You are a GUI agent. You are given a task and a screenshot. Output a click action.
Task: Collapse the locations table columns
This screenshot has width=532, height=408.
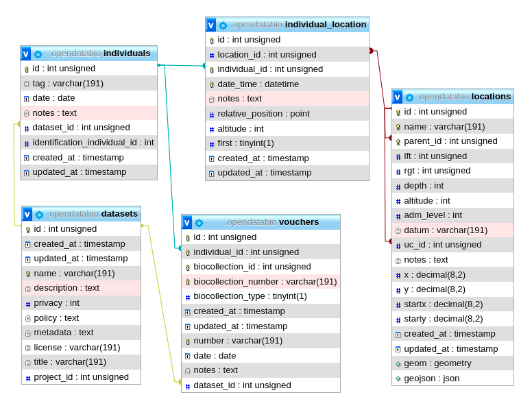(397, 97)
